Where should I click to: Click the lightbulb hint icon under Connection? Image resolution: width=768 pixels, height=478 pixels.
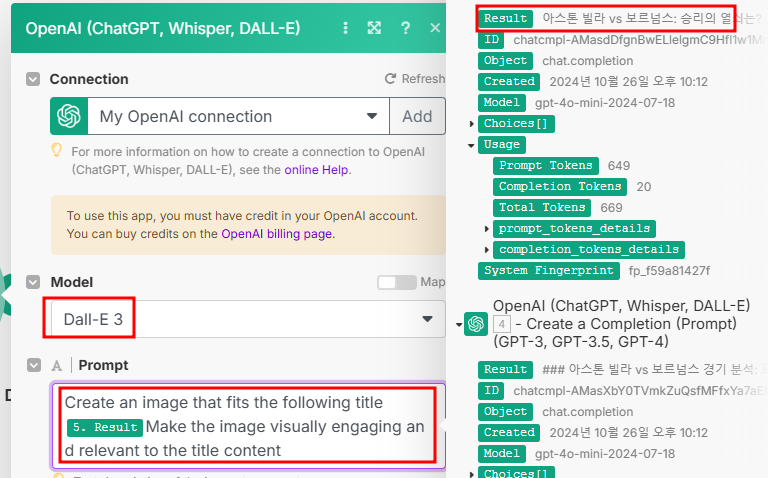point(57,150)
